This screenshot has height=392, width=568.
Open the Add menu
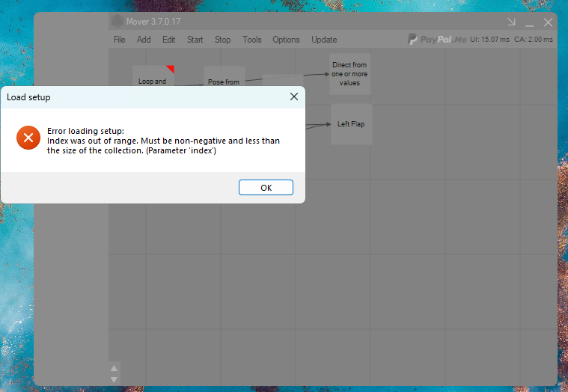click(x=144, y=40)
